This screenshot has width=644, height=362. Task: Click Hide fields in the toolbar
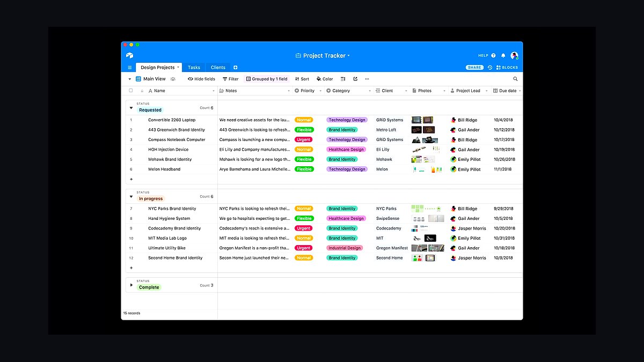click(x=201, y=79)
